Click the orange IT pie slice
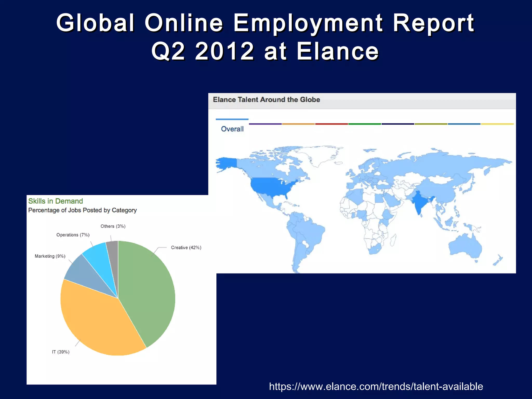This screenshot has width=532, height=399. click(96, 322)
